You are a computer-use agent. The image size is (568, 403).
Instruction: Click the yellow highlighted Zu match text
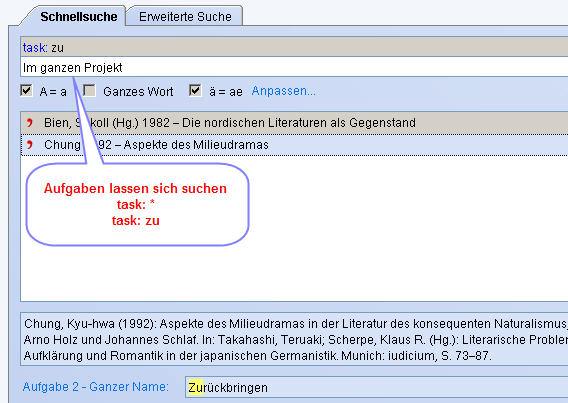click(196, 387)
